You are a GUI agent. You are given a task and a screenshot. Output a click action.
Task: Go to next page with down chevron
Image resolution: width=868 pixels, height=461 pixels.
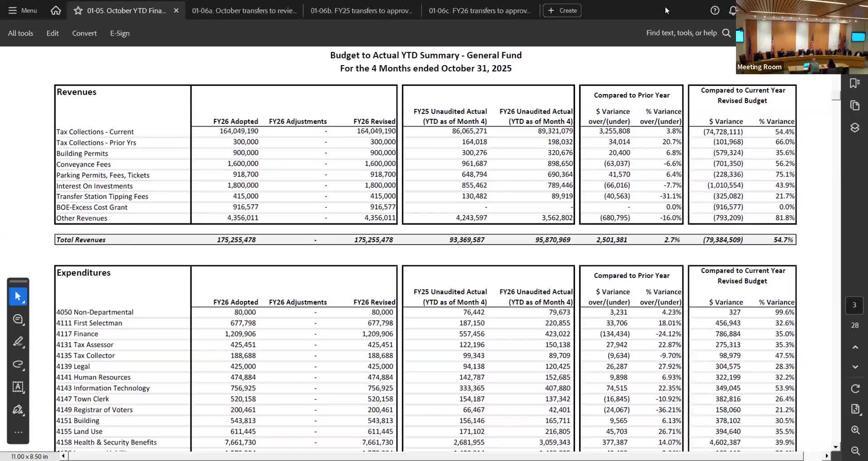pyautogui.click(x=855, y=367)
